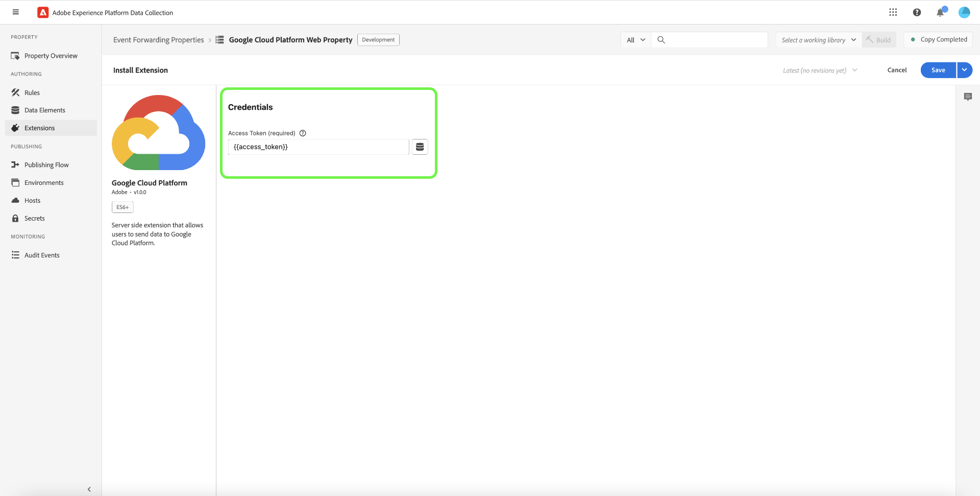
Task: Click the Hosts cloud icon
Action: click(x=15, y=200)
